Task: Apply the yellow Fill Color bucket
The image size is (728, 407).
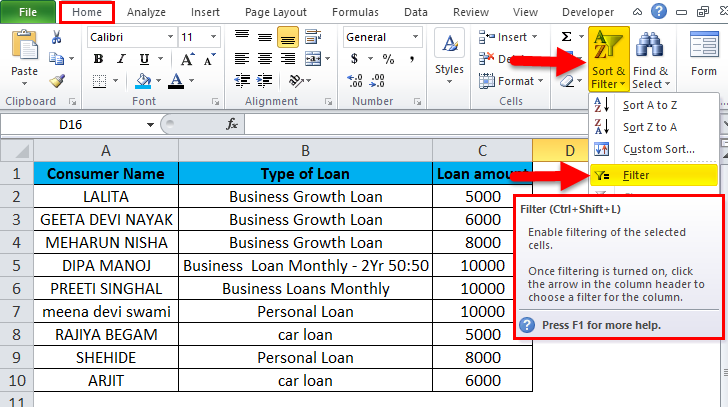Action: coord(143,81)
